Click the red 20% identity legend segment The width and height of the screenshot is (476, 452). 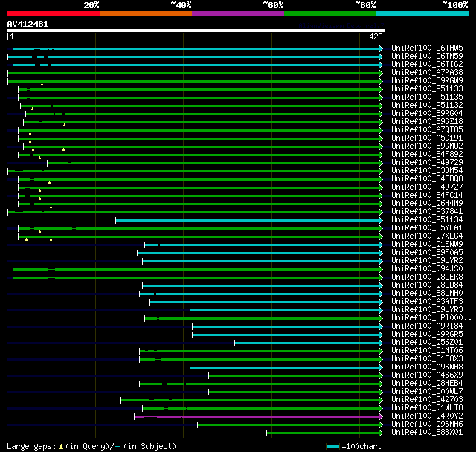pos(54,13)
